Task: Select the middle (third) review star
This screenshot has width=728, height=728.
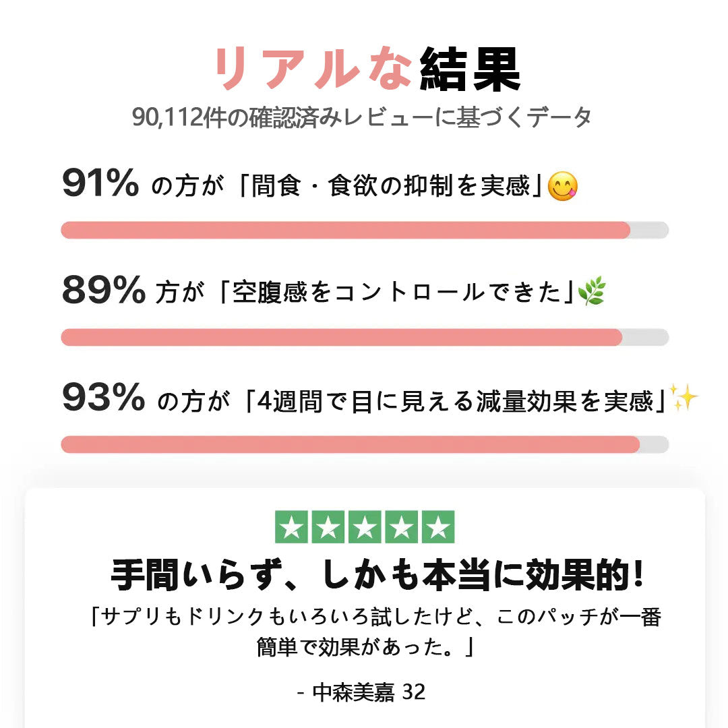Action: point(365,527)
